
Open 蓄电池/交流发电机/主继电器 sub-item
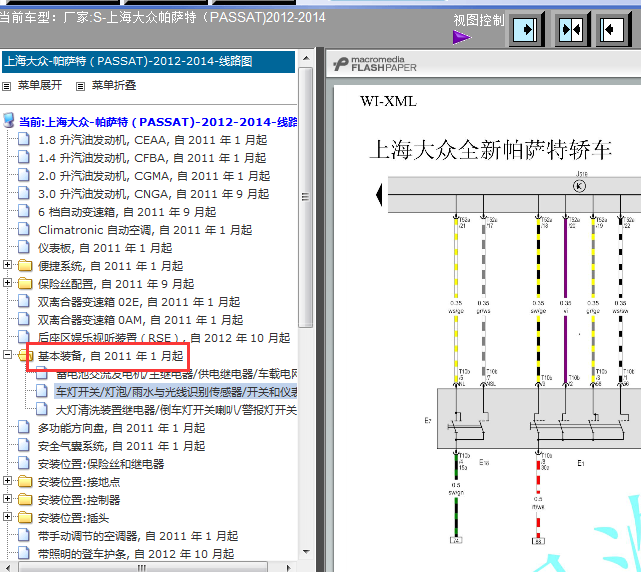point(177,374)
